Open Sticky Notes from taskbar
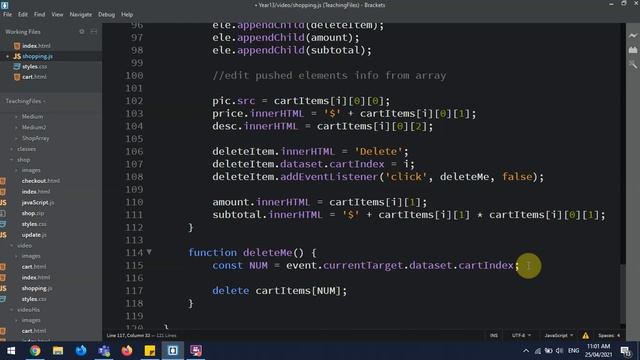Viewport: 640px width, 360px height. point(150,351)
